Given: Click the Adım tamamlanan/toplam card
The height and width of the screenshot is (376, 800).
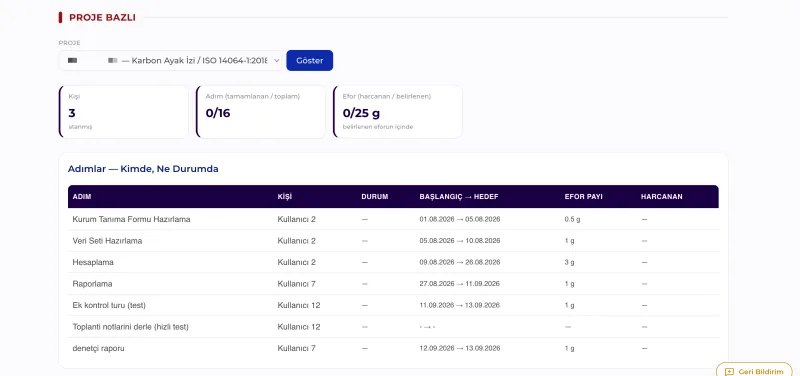Looking at the screenshot, I should 260,112.
